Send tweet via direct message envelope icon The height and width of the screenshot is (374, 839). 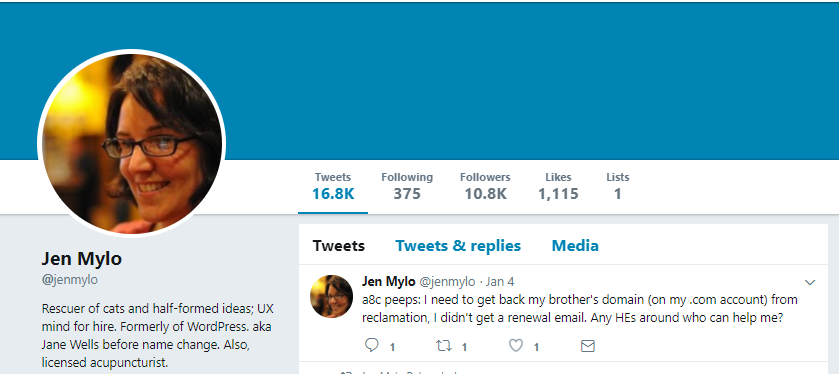588,346
